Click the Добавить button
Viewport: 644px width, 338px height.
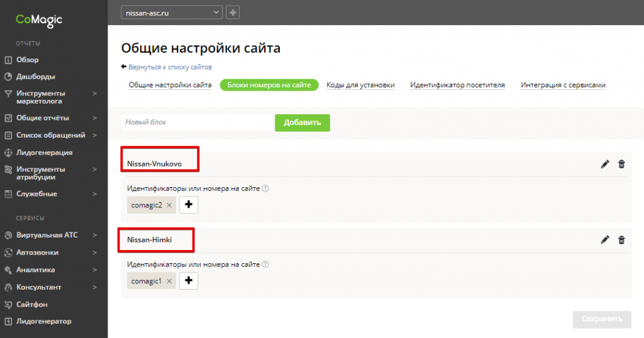(x=303, y=123)
